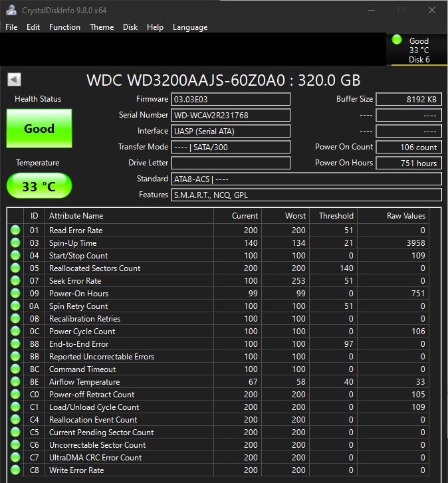
Task: Click the Worst column header
Action: [x=286, y=216]
